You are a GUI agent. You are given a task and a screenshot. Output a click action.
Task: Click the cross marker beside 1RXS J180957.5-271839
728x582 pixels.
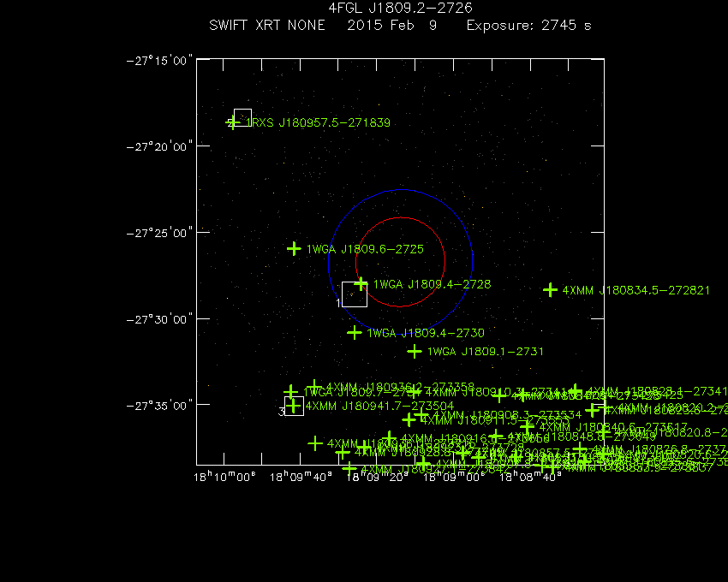coord(233,122)
